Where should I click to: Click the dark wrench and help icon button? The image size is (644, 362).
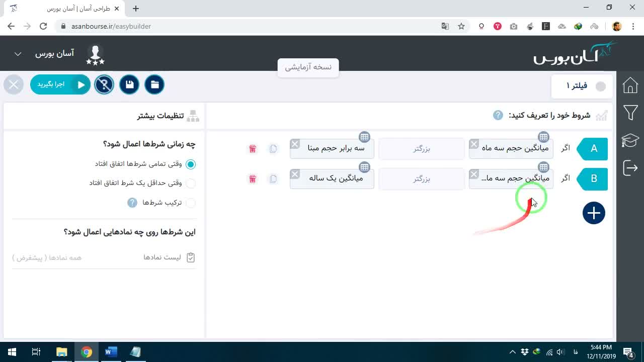pyautogui.click(x=104, y=84)
